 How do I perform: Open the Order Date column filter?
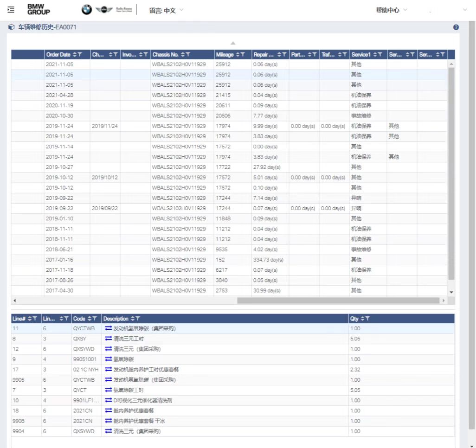pyautogui.click(x=80, y=55)
